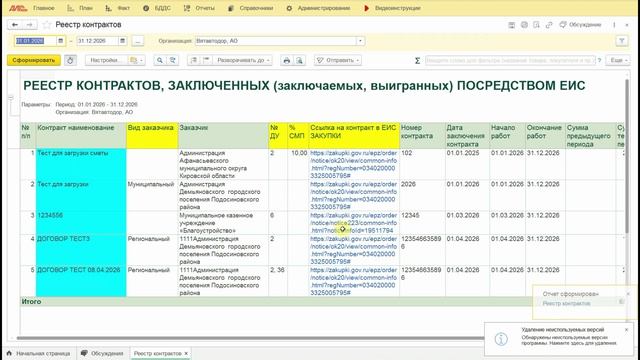Expand all groups icon in toolbar
Viewport: 640px width, 360px height.
point(207,60)
